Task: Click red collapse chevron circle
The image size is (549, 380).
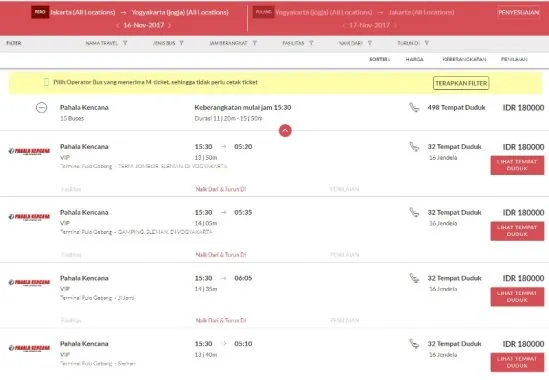Action: (285, 131)
